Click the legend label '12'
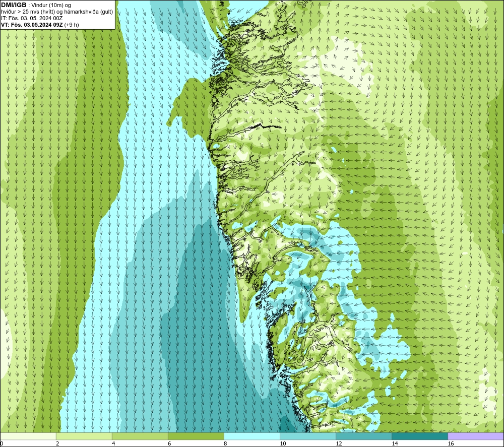 click(x=339, y=444)
